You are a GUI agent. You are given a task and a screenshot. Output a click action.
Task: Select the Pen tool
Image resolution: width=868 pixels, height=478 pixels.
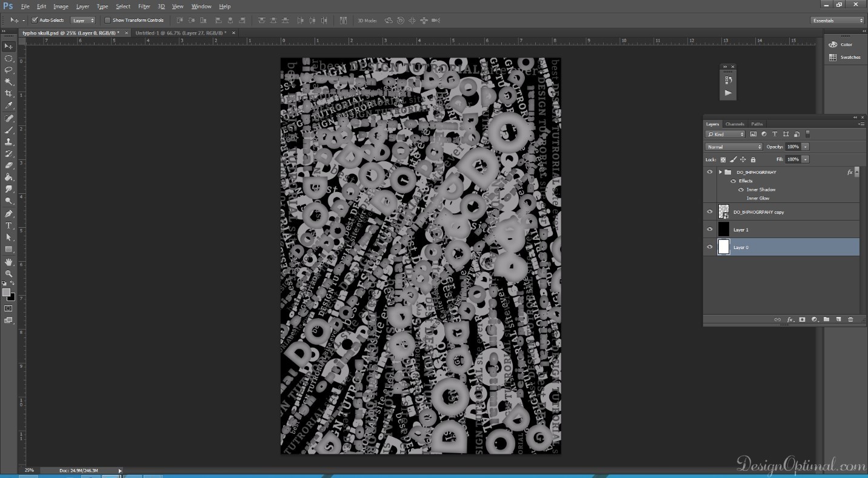coord(8,214)
